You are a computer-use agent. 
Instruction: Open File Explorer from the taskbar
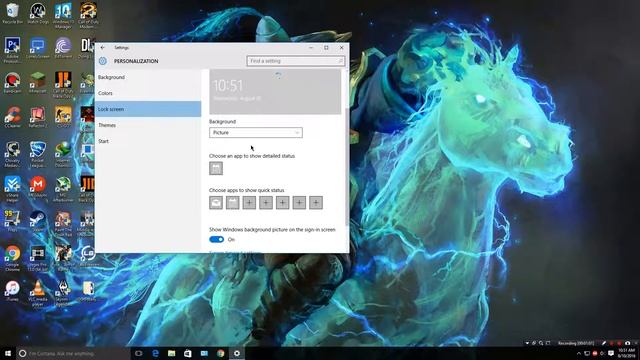click(171, 353)
